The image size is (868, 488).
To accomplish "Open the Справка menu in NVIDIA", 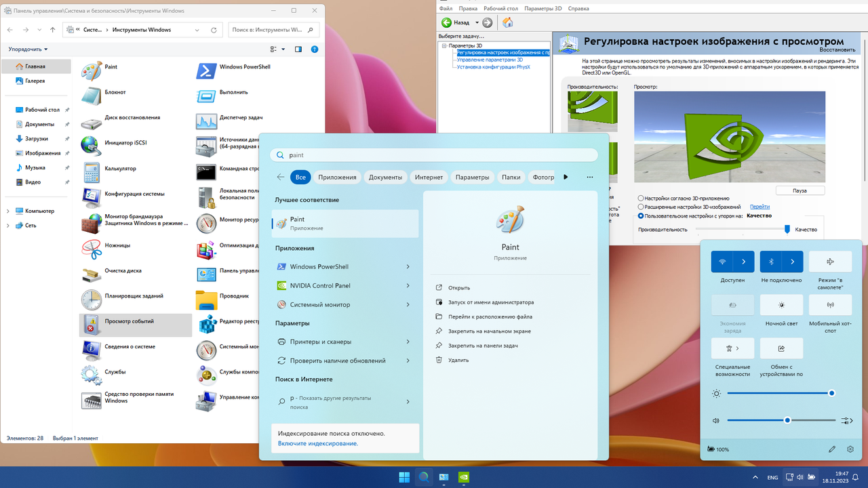I will [x=578, y=8].
